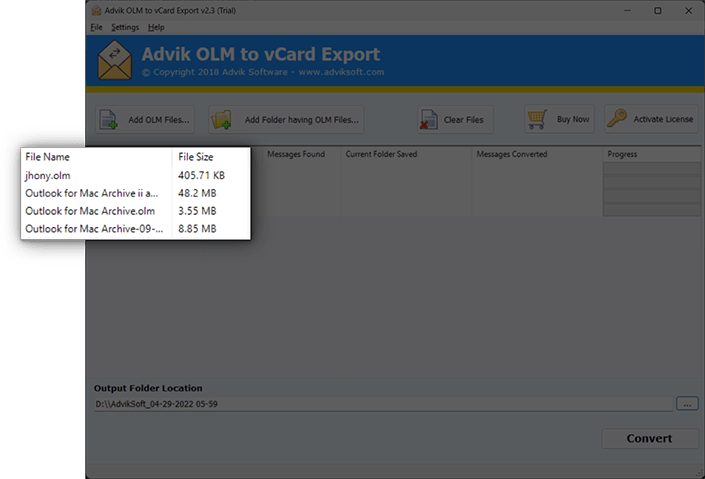Click the Add OLM Files... label
This screenshot has width=705, height=479.
[159, 120]
